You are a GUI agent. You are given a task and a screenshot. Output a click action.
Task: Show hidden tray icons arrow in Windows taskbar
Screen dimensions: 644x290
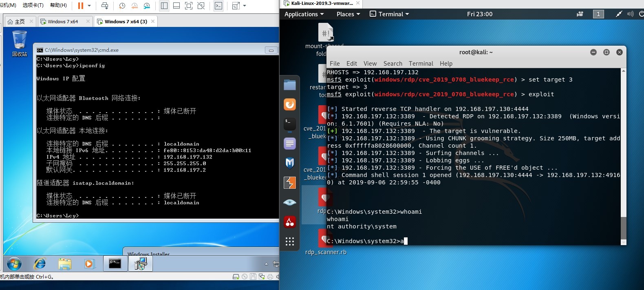coord(266,264)
